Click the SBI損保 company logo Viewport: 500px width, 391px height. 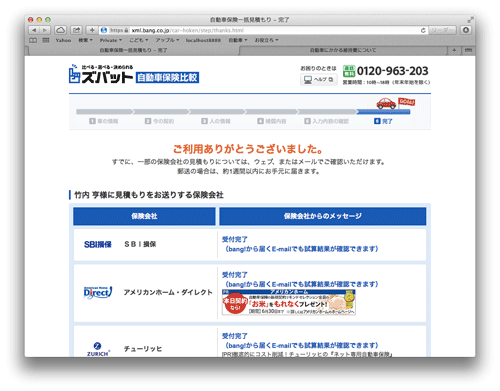[98, 245]
